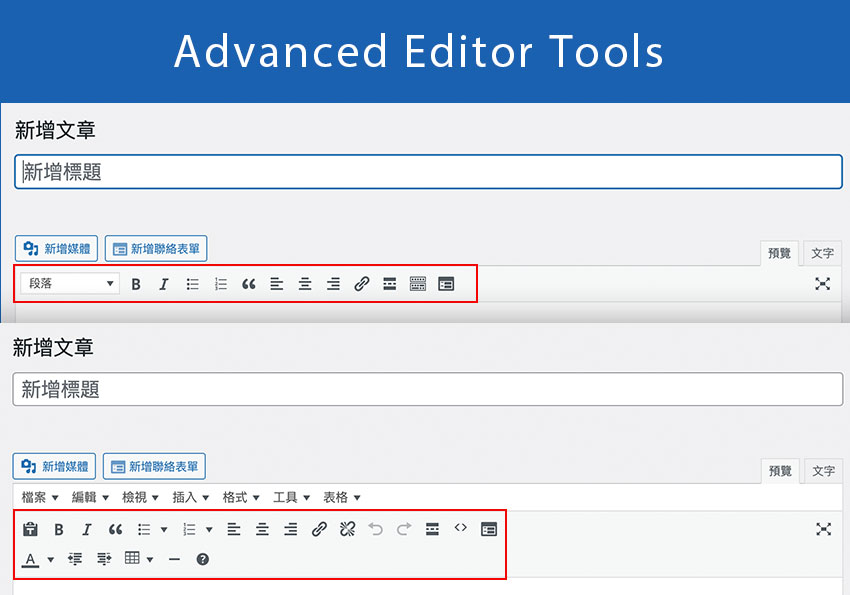Insert numbered list in the lower editor
The height and width of the screenshot is (595, 850).
189,529
